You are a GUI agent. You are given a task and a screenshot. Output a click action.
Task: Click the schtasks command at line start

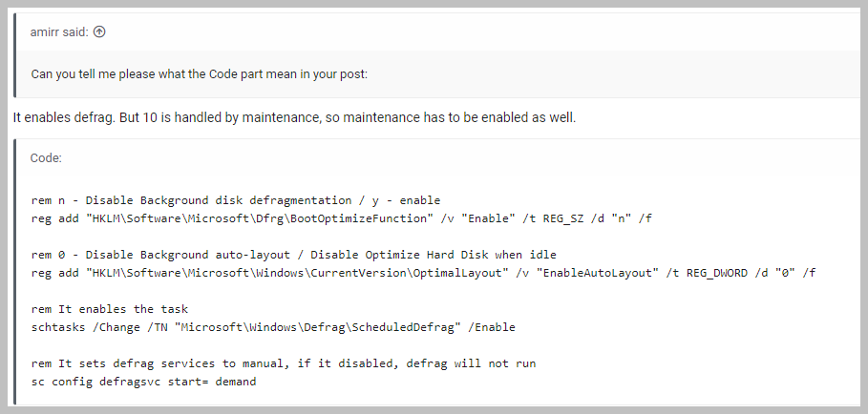59,327
